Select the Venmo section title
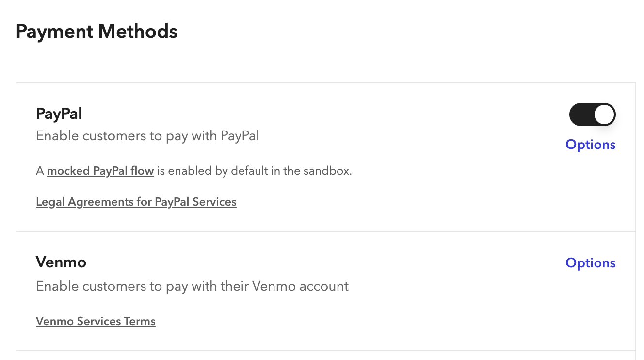 click(61, 262)
